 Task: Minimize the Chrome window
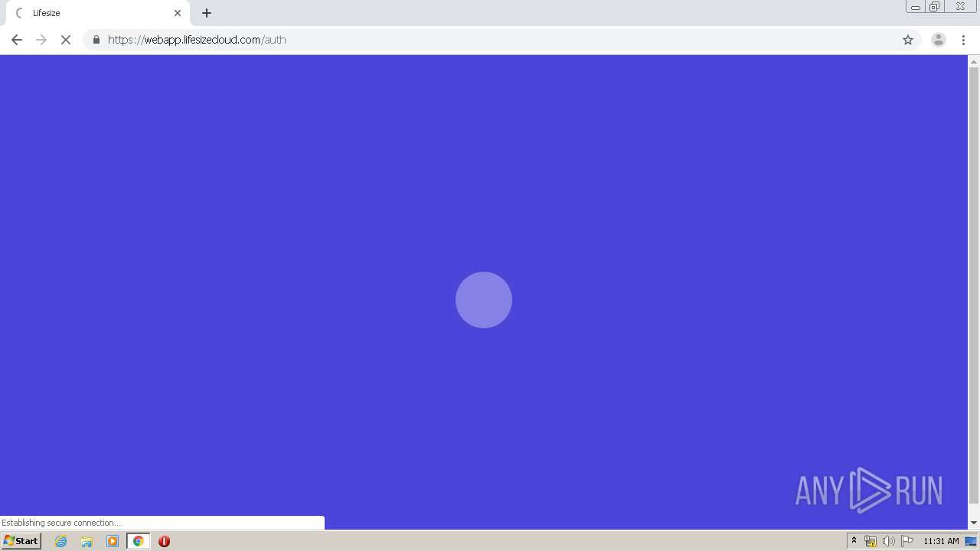916,7
